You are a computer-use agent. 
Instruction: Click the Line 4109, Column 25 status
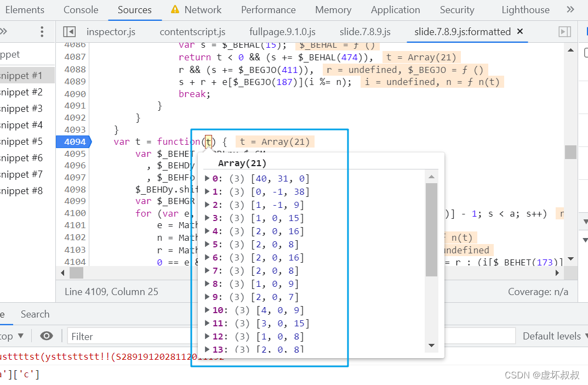[111, 292]
